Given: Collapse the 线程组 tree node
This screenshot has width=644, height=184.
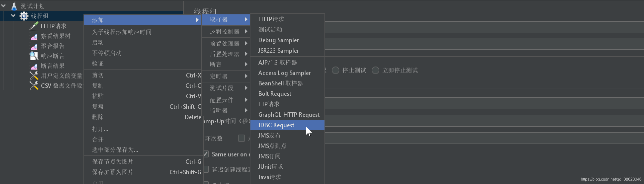Looking at the screenshot, I should coord(13,16).
